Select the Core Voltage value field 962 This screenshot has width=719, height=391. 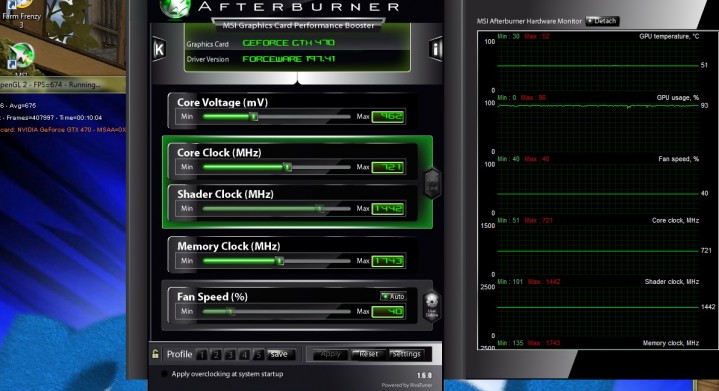[x=388, y=117]
